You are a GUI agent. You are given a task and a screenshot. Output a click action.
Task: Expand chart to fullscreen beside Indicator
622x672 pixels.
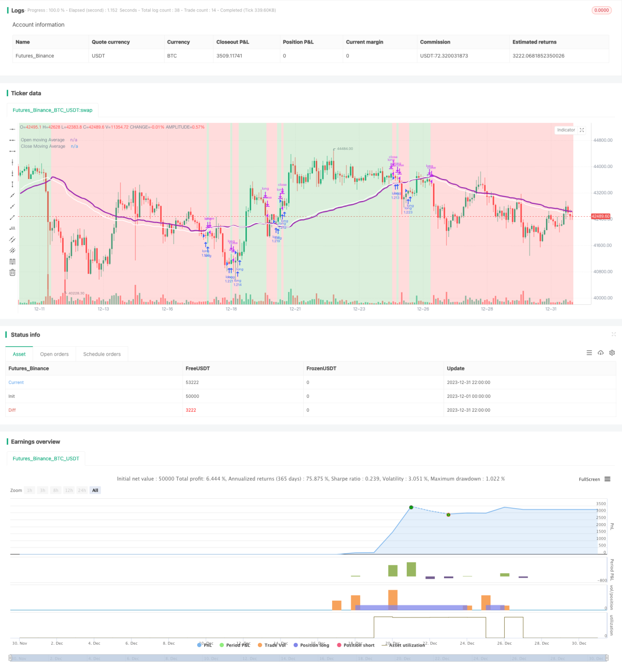[x=582, y=130]
